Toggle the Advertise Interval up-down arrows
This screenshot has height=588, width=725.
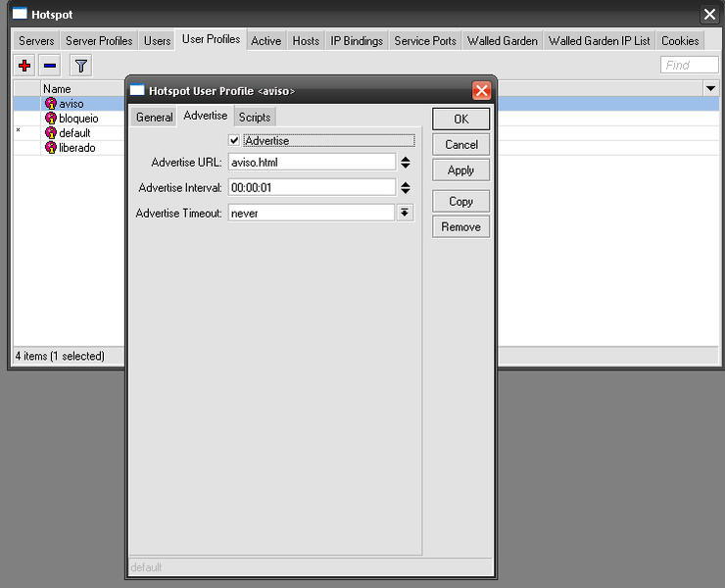tap(406, 188)
